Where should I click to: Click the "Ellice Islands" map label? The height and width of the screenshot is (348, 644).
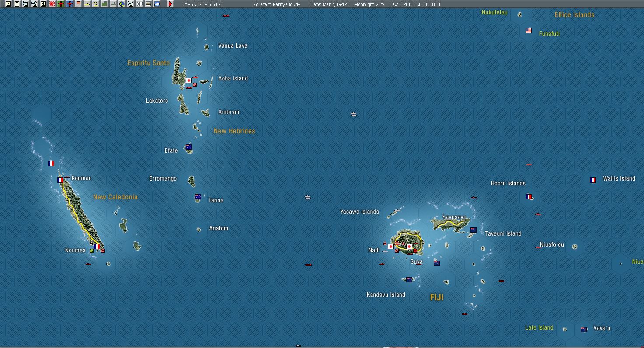574,15
